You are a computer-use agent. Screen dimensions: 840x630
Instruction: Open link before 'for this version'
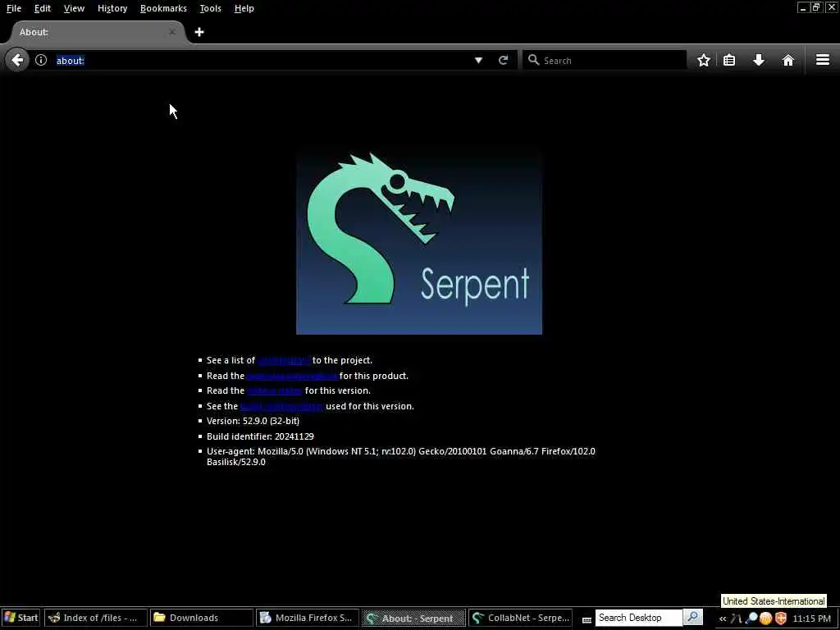(x=274, y=390)
